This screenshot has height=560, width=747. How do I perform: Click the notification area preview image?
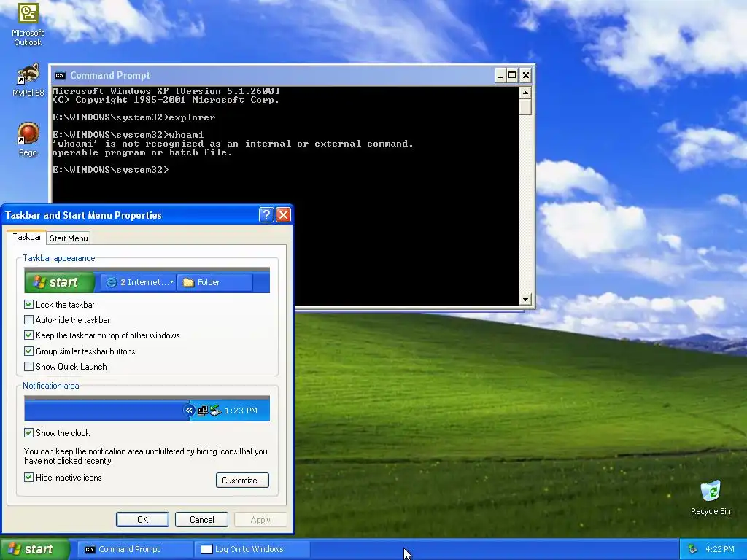click(147, 408)
